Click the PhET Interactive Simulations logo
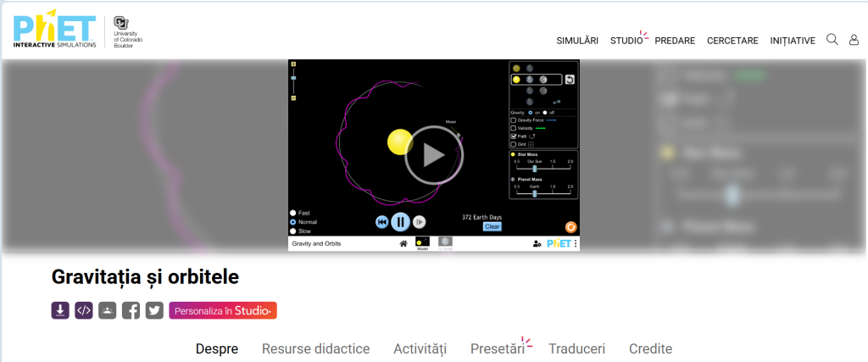The image size is (868, 362). click(x=54, y=29)
